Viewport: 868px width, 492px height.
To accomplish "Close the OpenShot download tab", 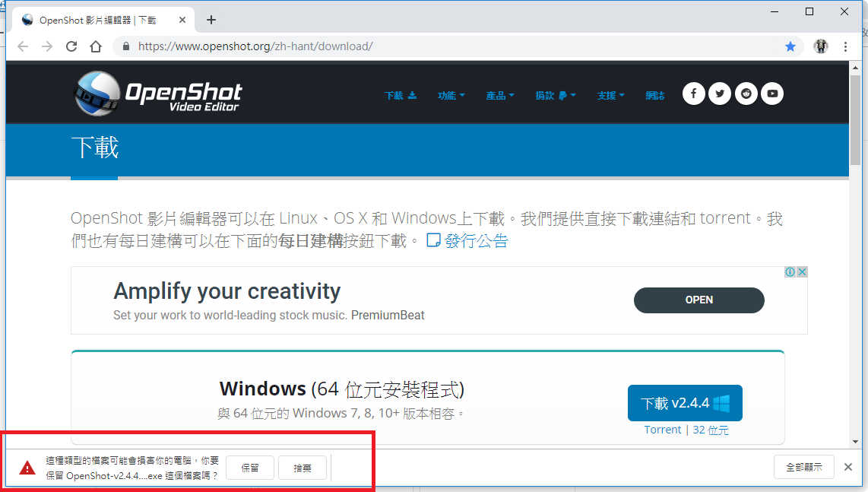I will point(182,20).
